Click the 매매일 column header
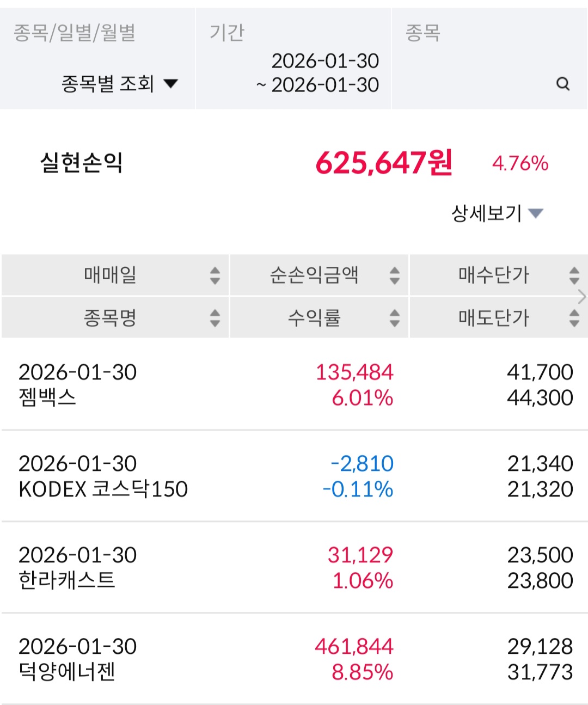 point(110,275)
